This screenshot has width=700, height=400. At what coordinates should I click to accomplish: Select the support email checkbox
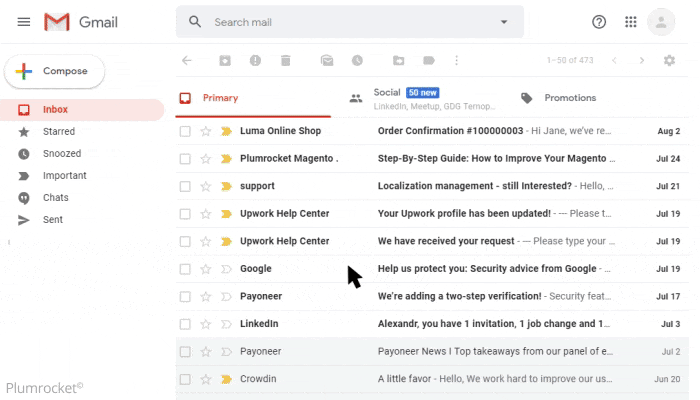185,186
